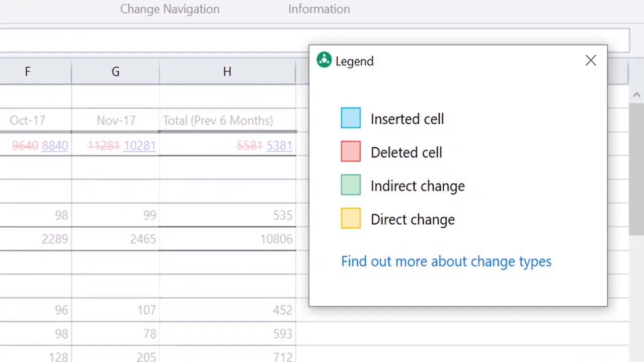Click the Legend app logo icon
Screen dimensions: 644x362
click(x=324, y=60)
